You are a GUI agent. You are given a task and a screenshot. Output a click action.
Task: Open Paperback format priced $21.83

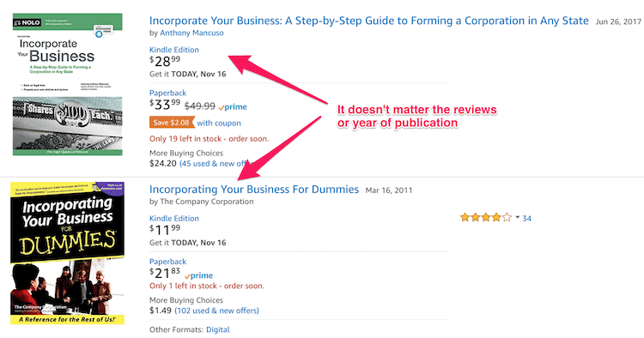[x=167, y=262]
